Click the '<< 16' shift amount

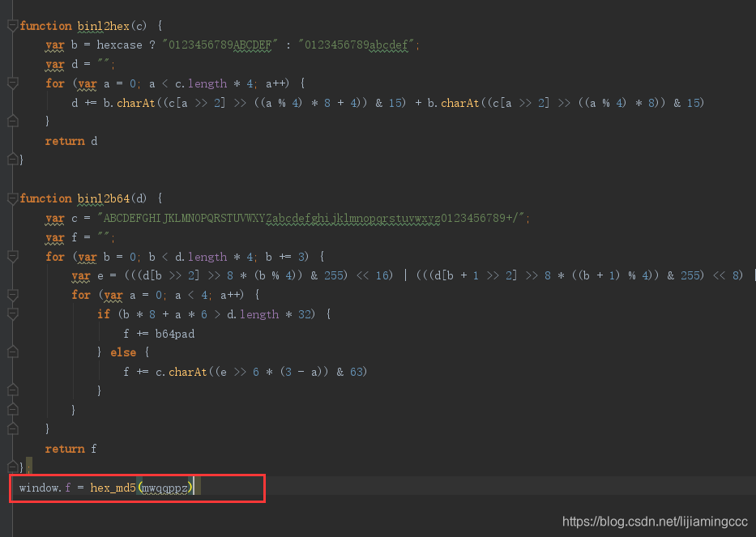[x=374, y=275]
